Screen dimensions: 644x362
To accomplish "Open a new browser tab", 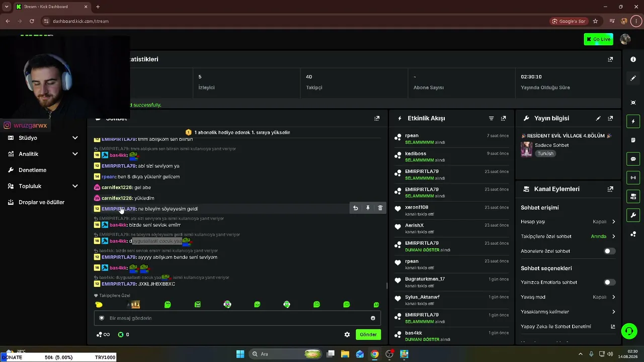I will (x=98, y=7).
